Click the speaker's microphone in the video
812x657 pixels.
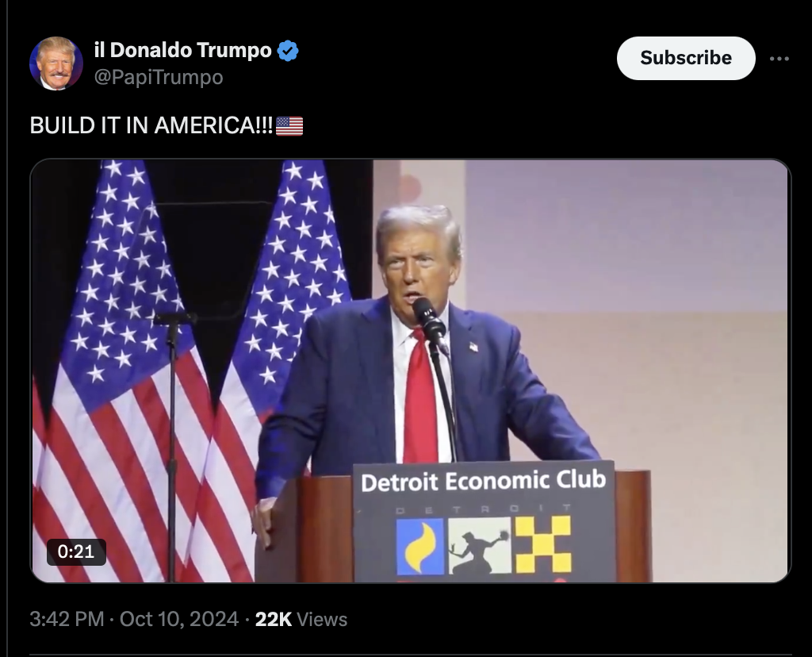click(429, 317)
